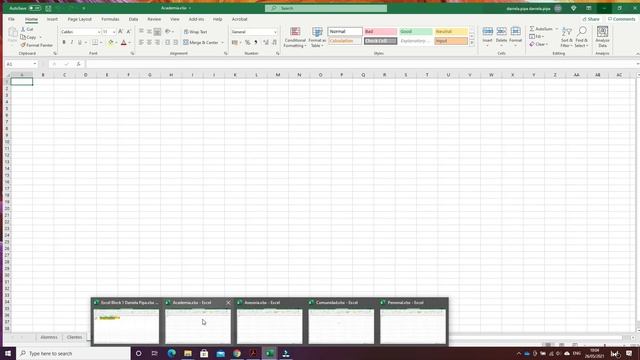Image resolution: width=640 pixels, height=360 pixels.
Task: Switch to the Insert tab
Action: coord(52,19)
